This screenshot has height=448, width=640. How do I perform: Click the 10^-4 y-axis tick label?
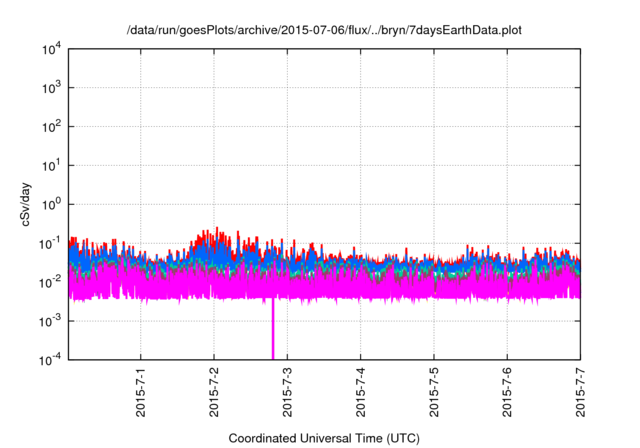(x=50, y=359)
